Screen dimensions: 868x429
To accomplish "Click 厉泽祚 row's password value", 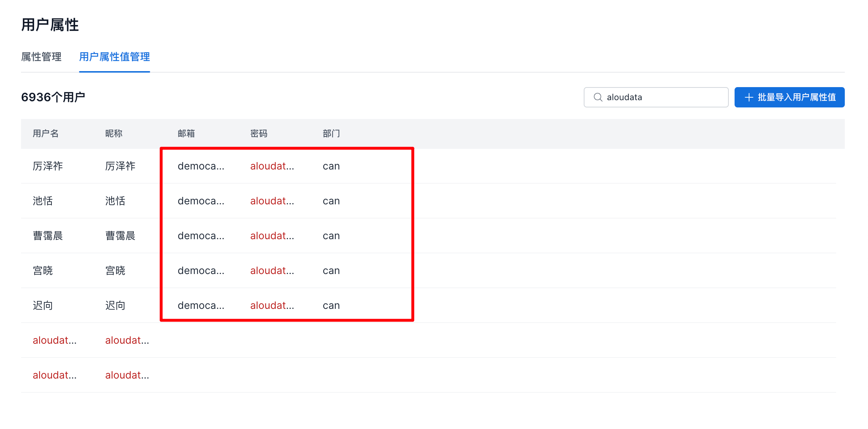I will click(272, 166).
